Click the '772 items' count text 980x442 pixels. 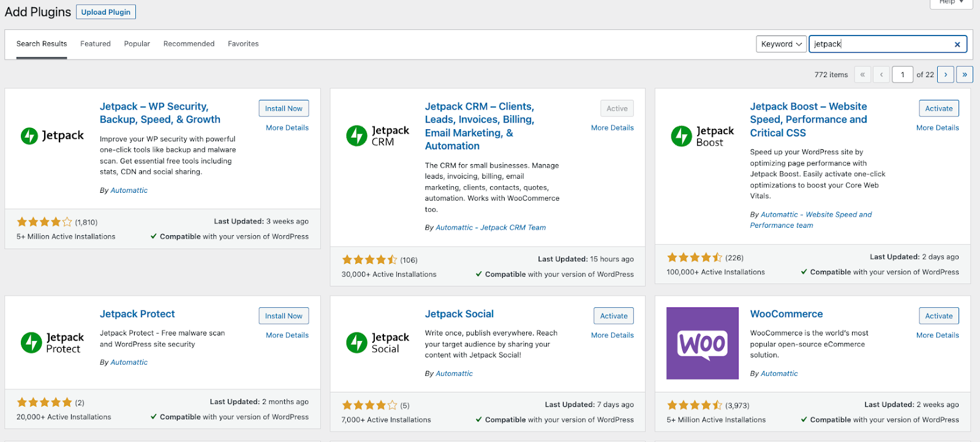(831, 75)
